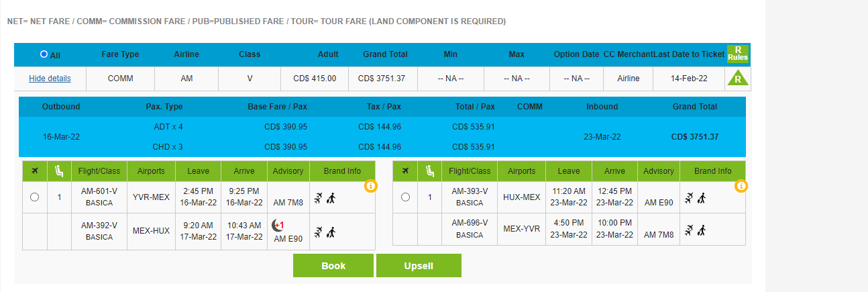The height and width of the screenshot is (292, 868).
Task: Click the Upsell button
Action: coord(419,266)
